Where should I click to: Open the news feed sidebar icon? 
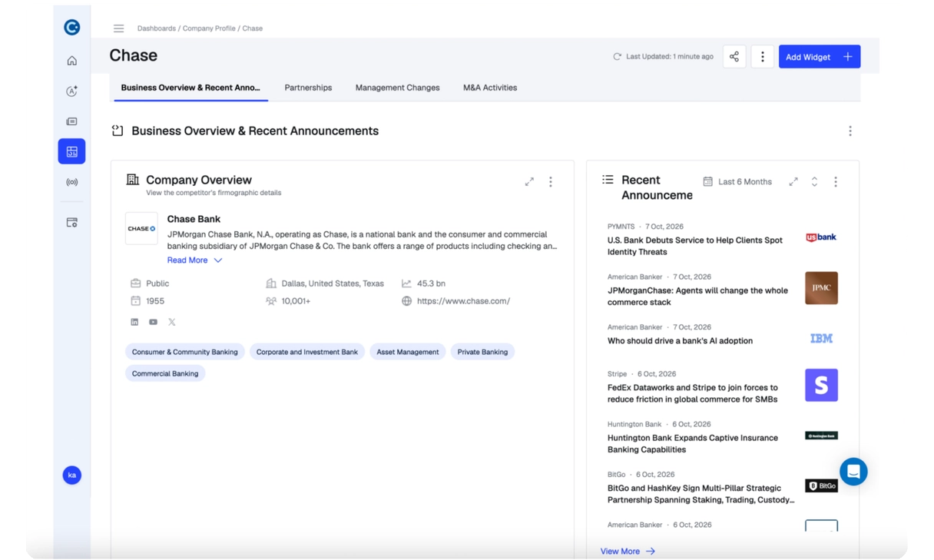[x=71, y=121]
